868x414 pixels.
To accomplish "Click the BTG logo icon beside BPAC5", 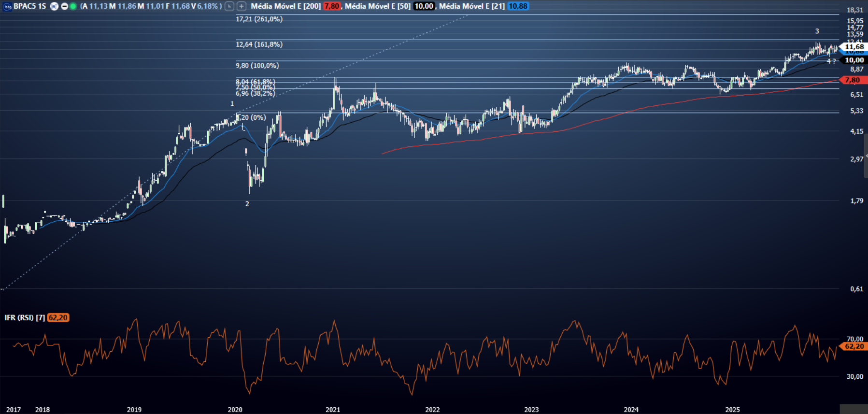I will tap(7, 6).
